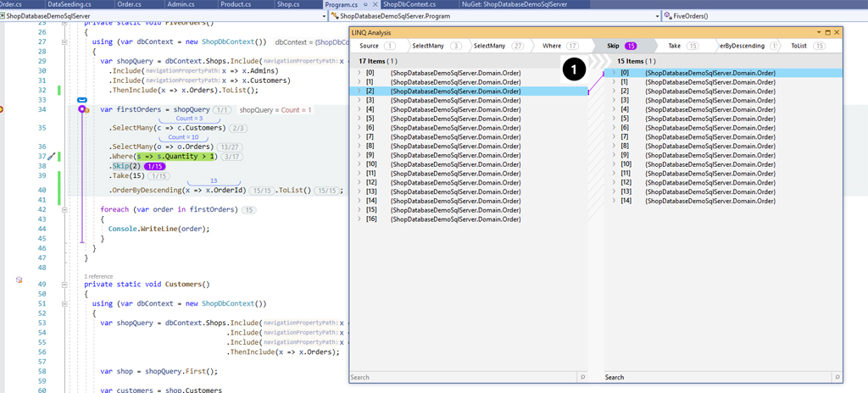Image resolution: width=868 pixels, height=393 pixels.
Task: Select the Skip step in LINQ Analysis
Action: tap(622, 46)
